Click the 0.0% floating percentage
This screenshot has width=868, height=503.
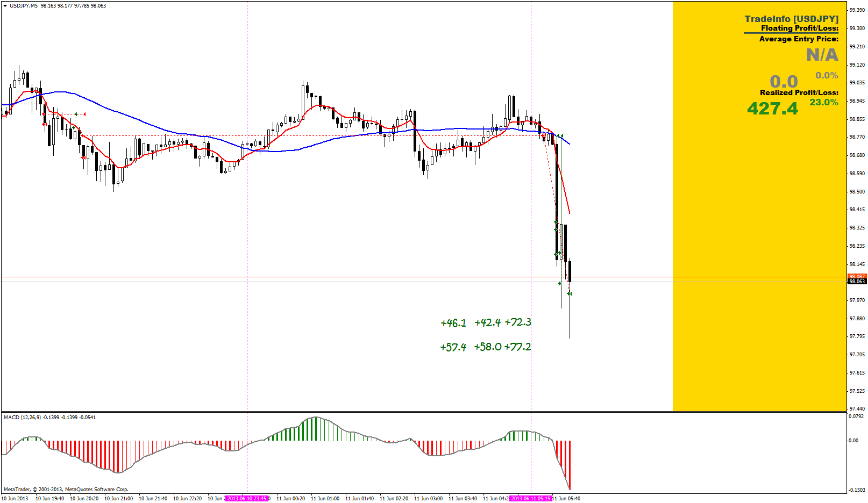[x=827, y=76]
